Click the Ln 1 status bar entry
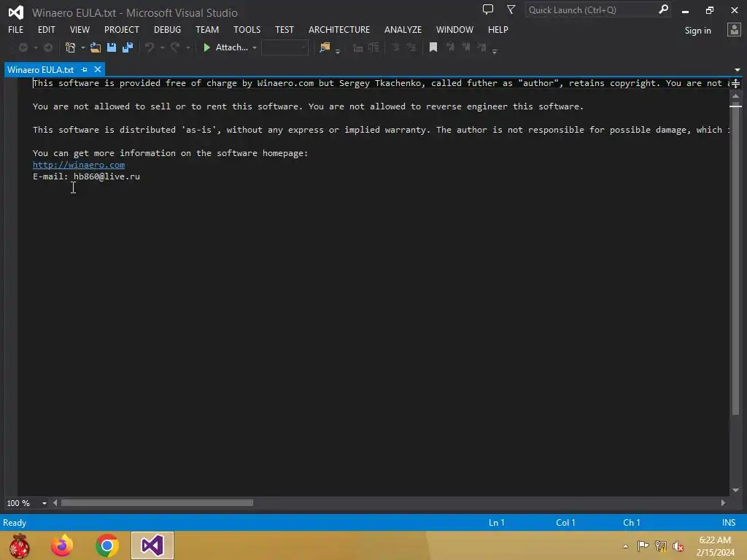The height and width of the screenshot is (560, 747). click(x=496, y=522)
